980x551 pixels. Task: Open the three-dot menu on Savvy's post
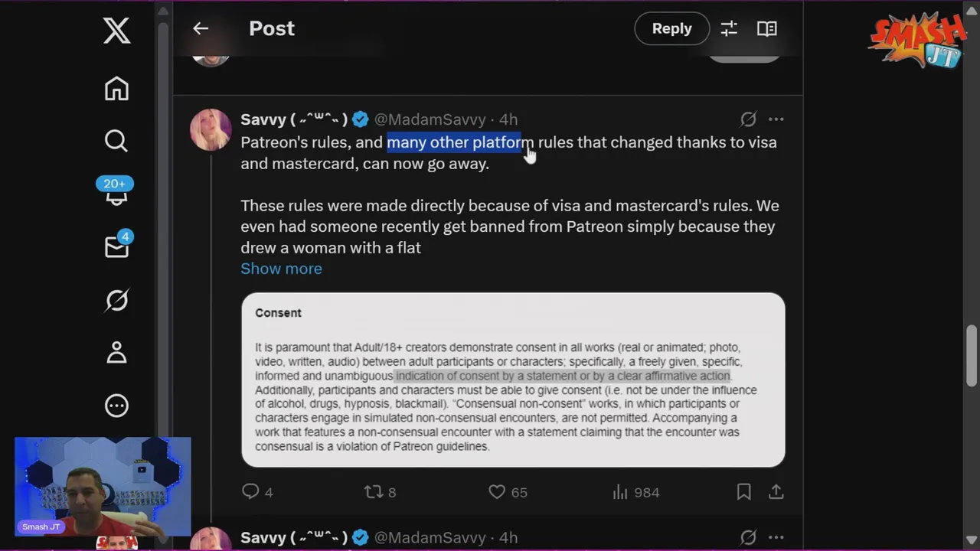pyautogui.click(x=776, y=119)
